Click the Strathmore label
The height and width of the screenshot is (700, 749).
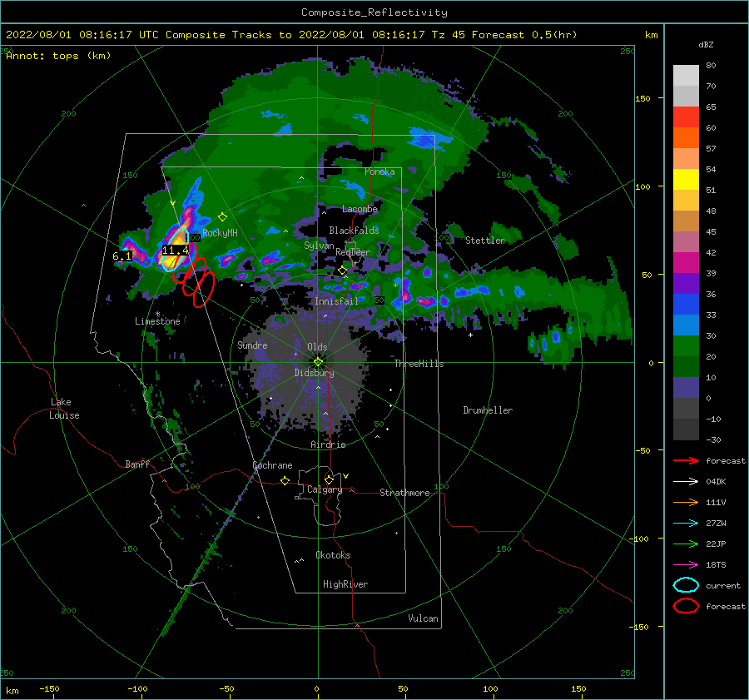404,493
